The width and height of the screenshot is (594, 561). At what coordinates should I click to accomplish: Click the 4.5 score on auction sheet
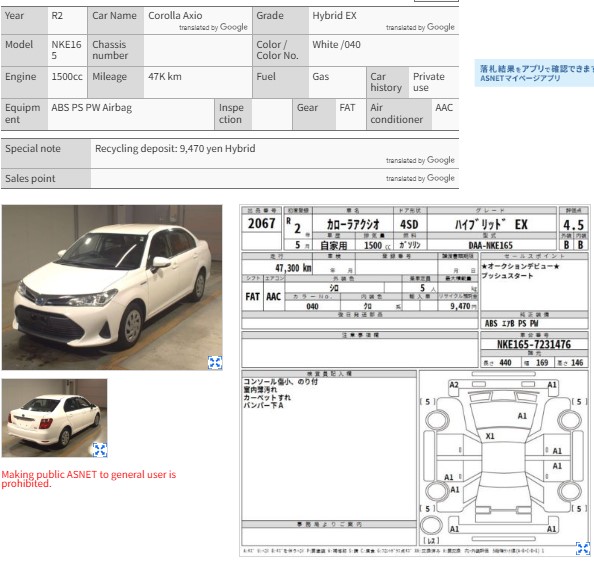tap(574, 225)
